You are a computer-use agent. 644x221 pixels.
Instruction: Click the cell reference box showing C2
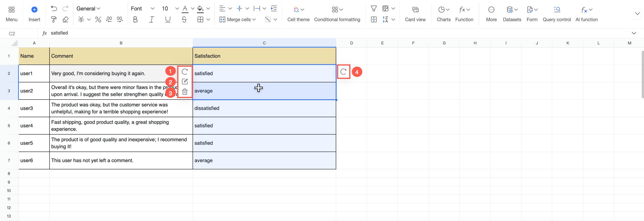tap(12, 33)
